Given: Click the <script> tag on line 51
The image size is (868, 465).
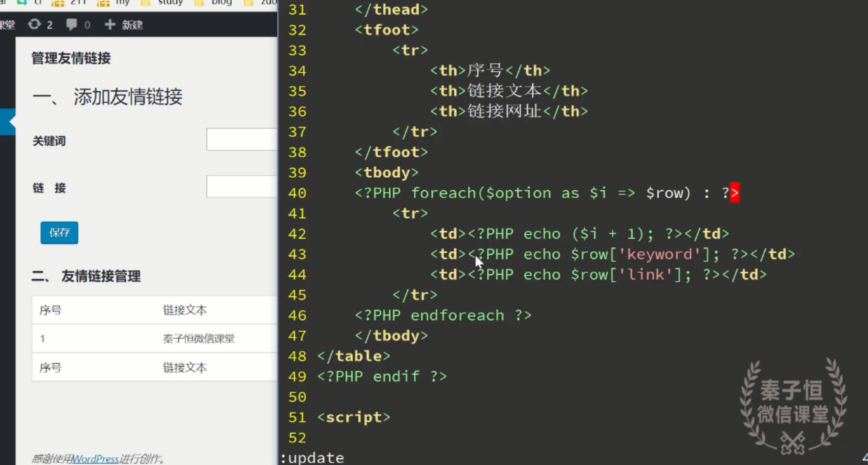Looking at the screenshot, I should (353, 417).
